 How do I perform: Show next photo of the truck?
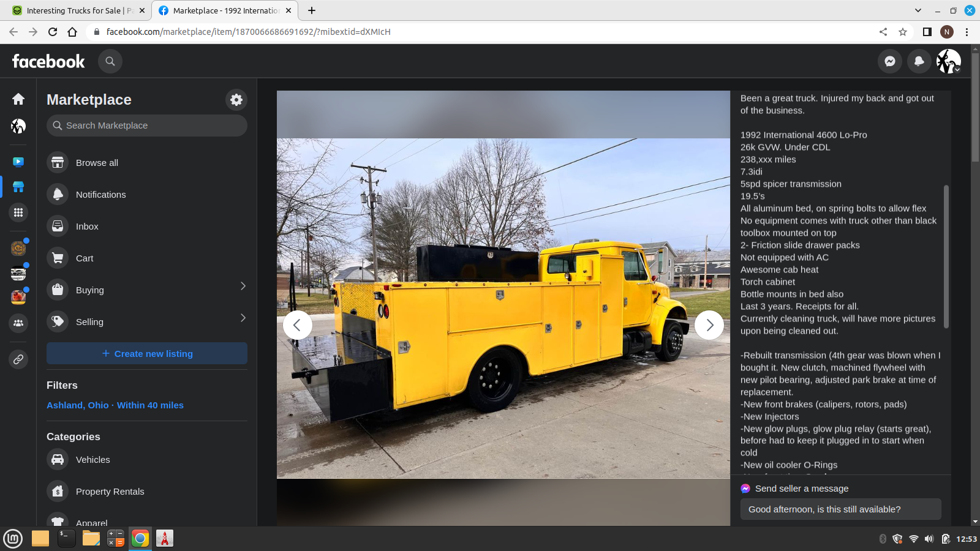pyautogui.click(x=709, y=325)
